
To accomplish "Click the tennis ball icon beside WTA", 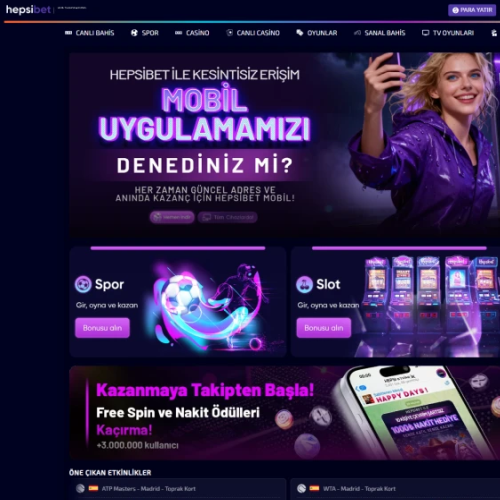I will pyautogui.click(x=301, y=489).
